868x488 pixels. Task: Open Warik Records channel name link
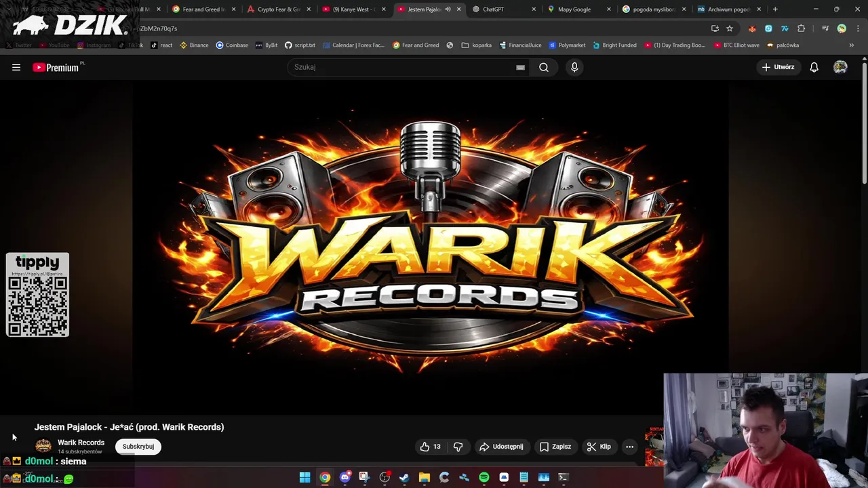81,443
